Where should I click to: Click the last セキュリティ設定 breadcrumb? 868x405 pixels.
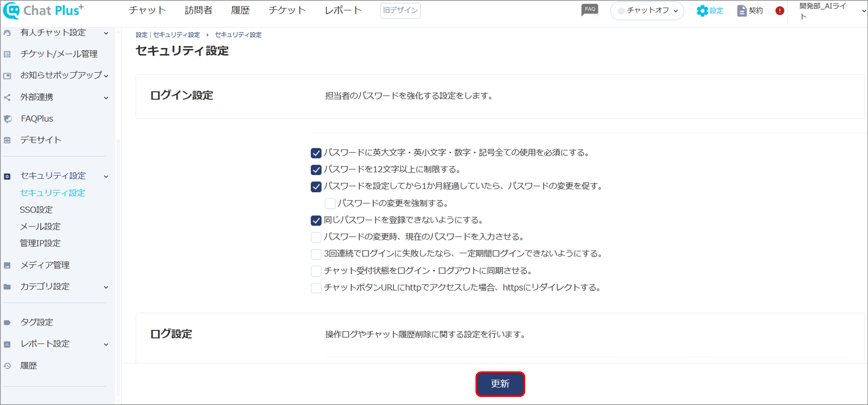coord(238,35)
